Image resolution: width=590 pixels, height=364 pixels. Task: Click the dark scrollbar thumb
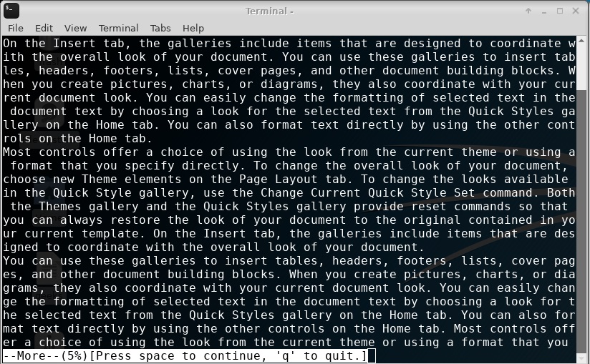pyautogui.click(x=582, y=222)
